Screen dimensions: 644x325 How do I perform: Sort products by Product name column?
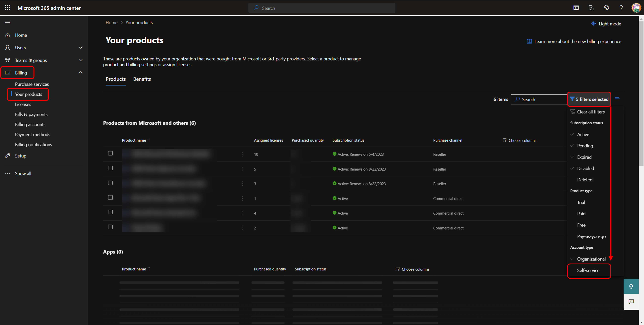(136, 140)
